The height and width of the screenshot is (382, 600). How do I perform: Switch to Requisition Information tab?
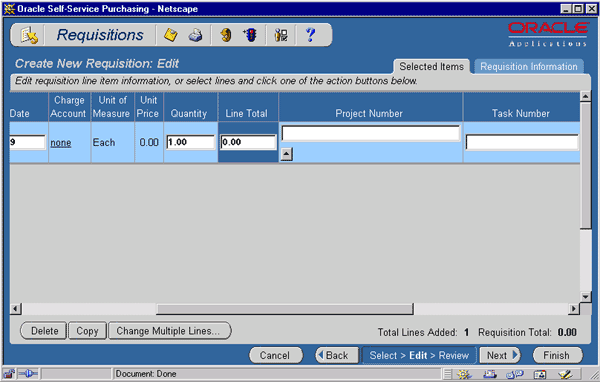528,67
